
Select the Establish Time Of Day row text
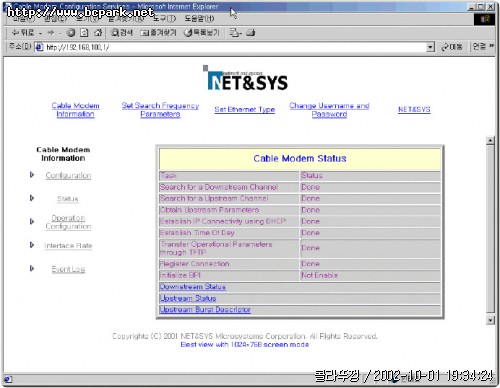click(x=197, y=233)
